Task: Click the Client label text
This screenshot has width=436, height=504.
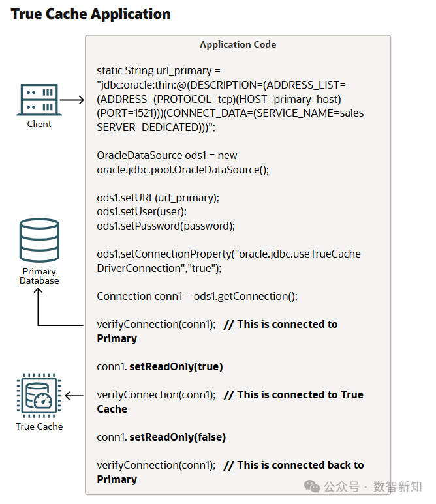Action: coord(39,124)
